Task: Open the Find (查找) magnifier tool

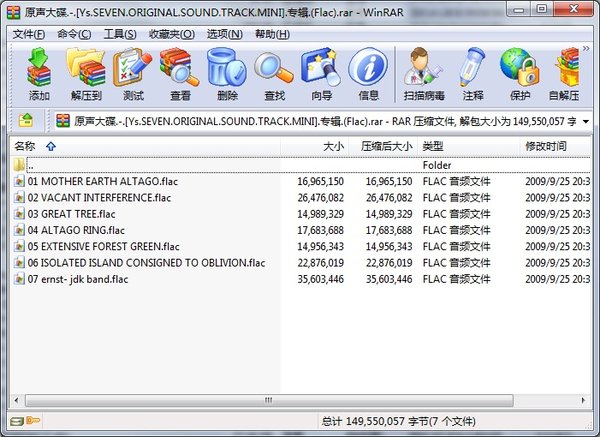Action: click(274, 74)
